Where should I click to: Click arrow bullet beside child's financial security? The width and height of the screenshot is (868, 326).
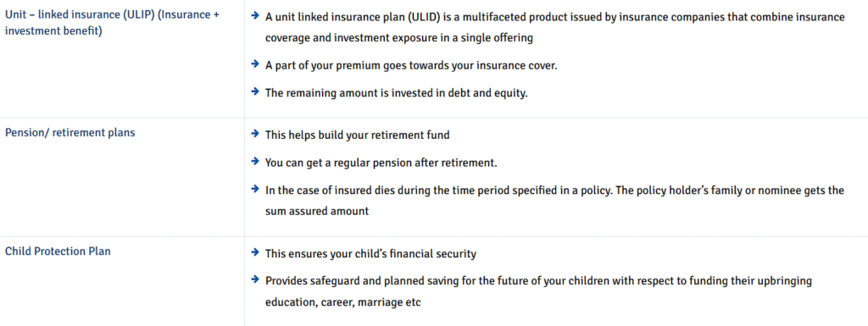pos(254,252)
